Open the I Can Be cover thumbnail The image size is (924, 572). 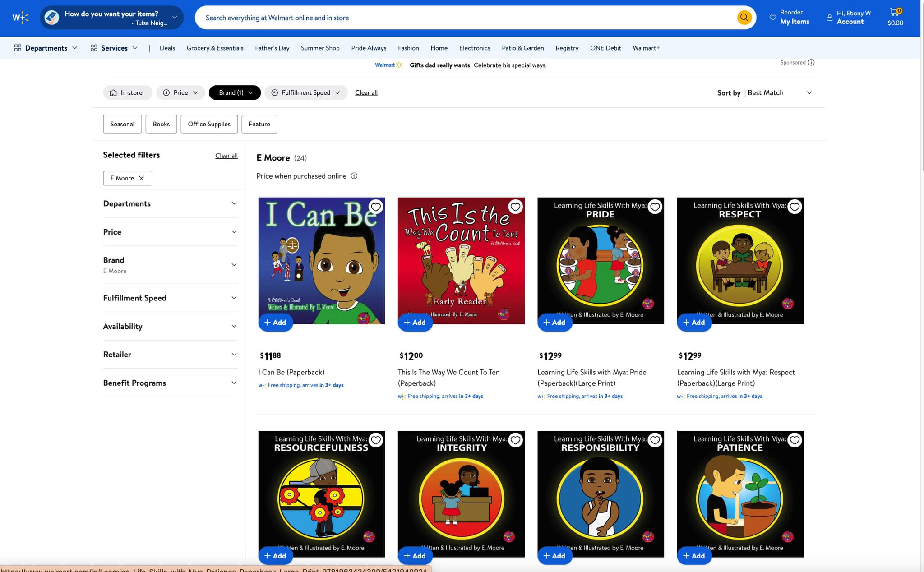pos(322,261)
